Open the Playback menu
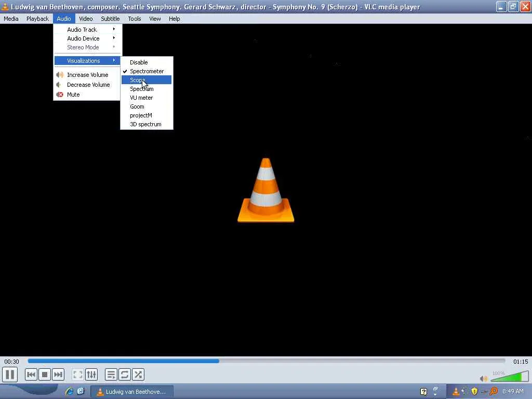The height and width of the screenshot is (399, 532). (x=37, y=19)
